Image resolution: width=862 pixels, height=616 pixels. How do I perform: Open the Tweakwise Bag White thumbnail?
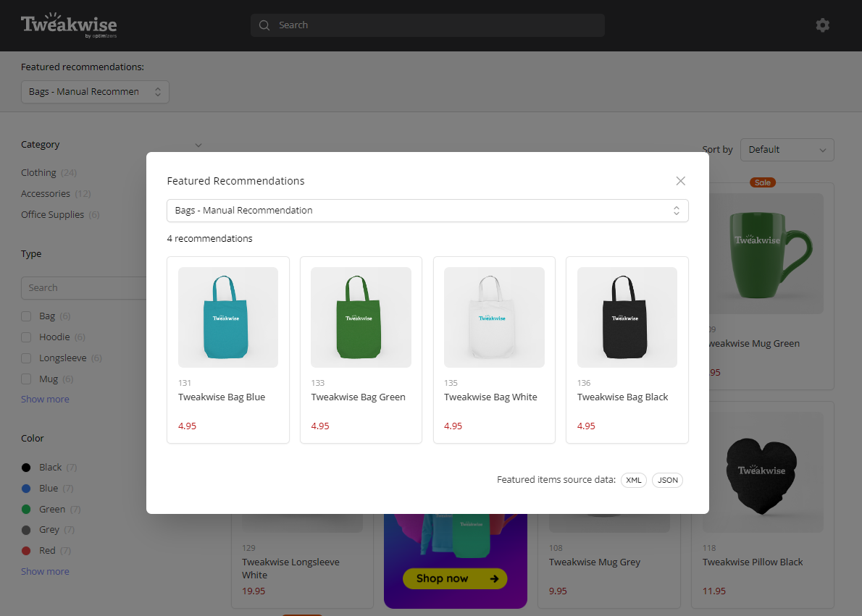(494, 317)
